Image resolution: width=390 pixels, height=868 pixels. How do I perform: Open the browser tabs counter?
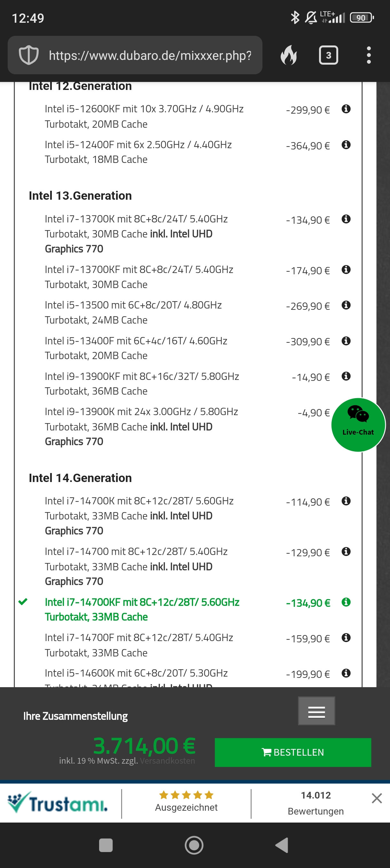click(328, 55)
